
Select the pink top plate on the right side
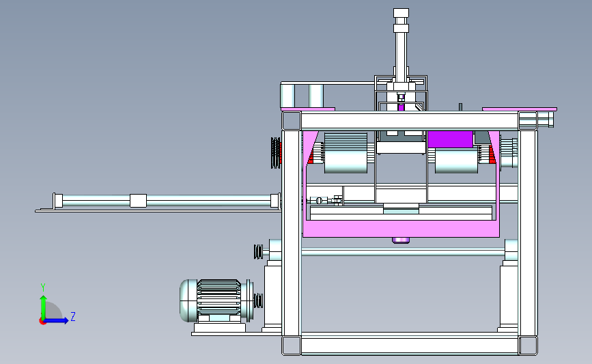point(520,109)
